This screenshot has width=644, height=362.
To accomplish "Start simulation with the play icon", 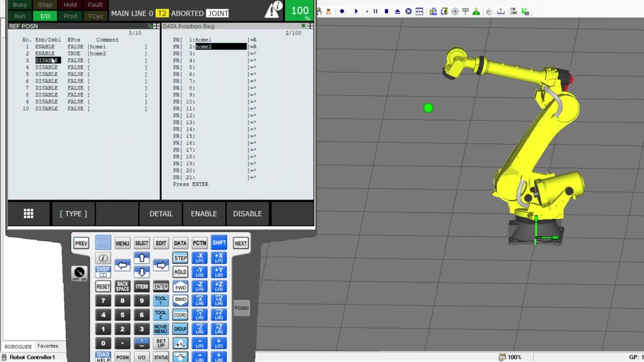I will coord(356,11).
